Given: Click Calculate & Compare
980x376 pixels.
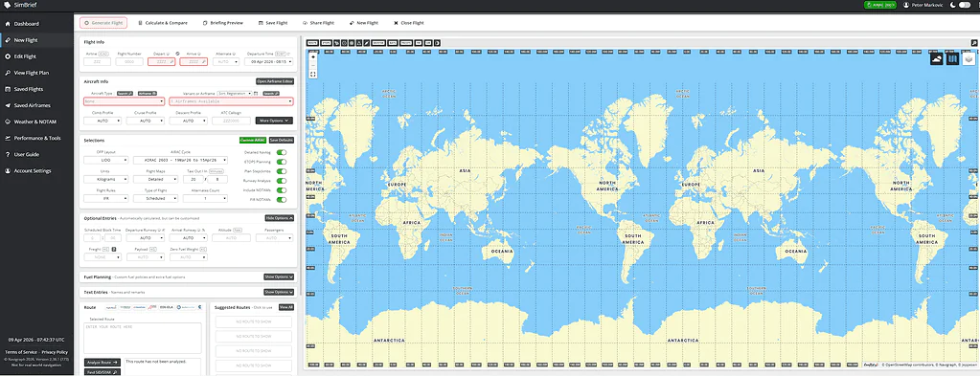Looking at the screenshot, I should (x=163, y=23).
